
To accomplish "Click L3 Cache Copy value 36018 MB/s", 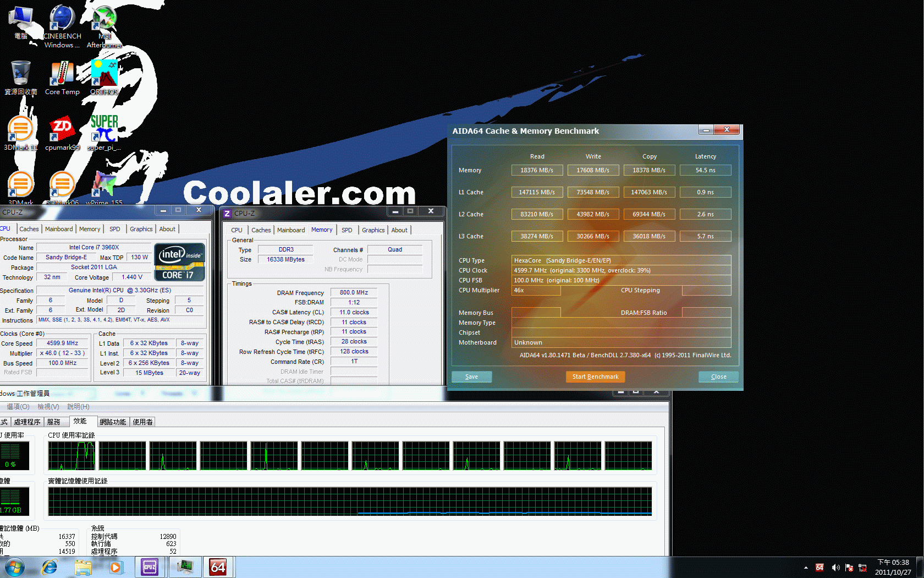I will point(649,236).
